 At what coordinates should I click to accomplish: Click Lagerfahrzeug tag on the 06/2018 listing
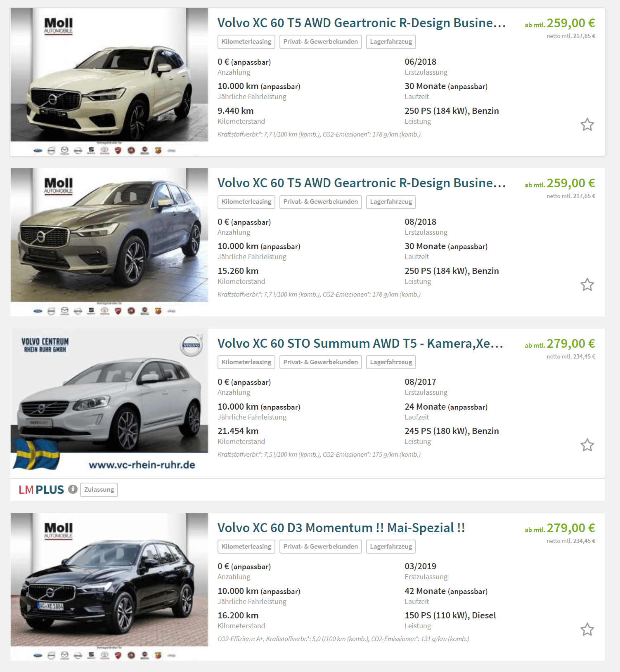click(391, 42)
